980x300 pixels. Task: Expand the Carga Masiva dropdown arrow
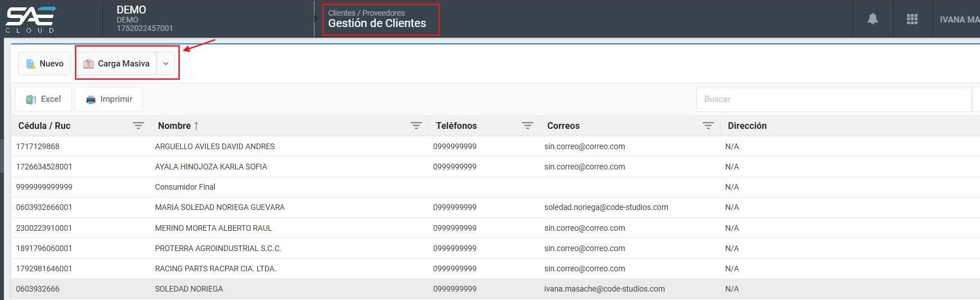(166, 64)
